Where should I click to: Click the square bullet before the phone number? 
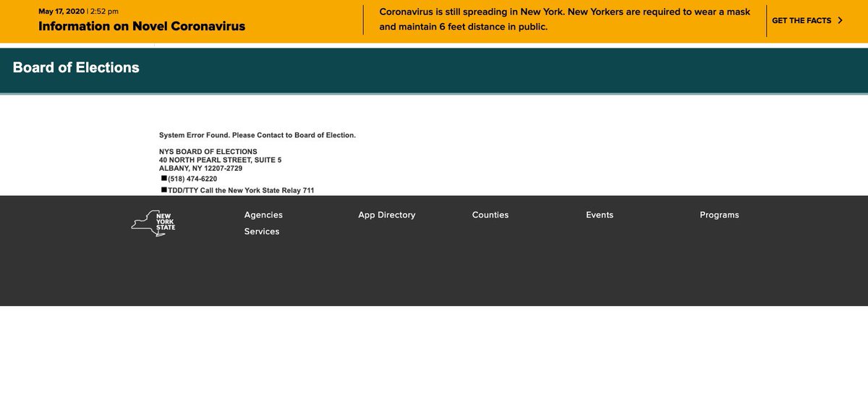pos(163,178)
